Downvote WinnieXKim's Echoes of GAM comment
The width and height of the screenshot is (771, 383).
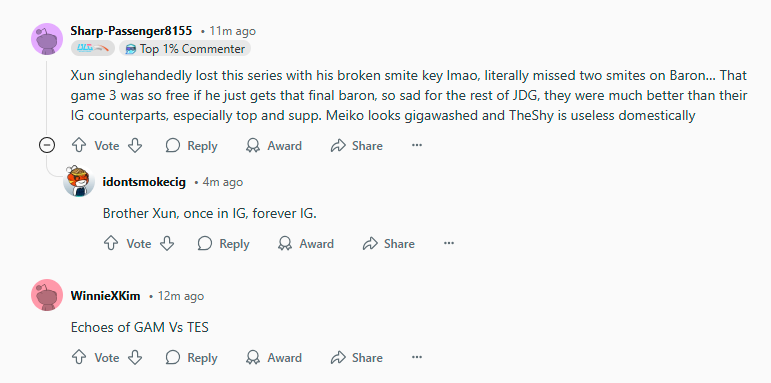[x=135, y=357]
